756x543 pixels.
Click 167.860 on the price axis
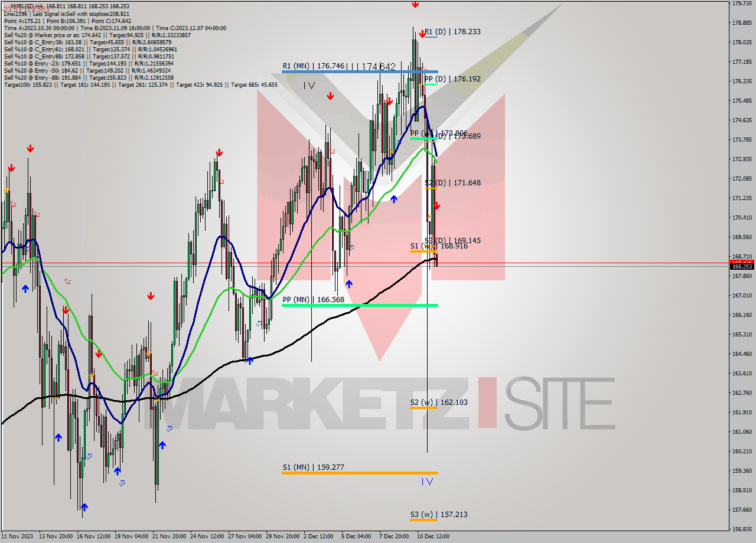click(742, 276)
